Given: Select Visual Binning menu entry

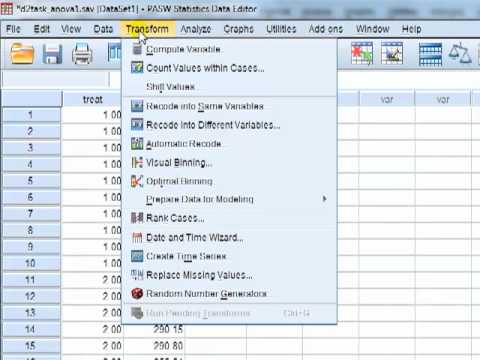Looking at the screenshot, I should [229, 163].
